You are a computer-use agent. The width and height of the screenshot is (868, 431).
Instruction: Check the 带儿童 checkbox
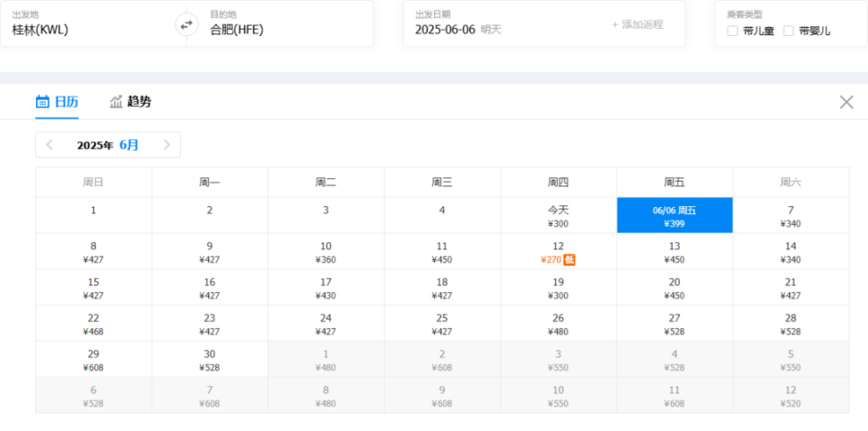[x=732, y=31]
